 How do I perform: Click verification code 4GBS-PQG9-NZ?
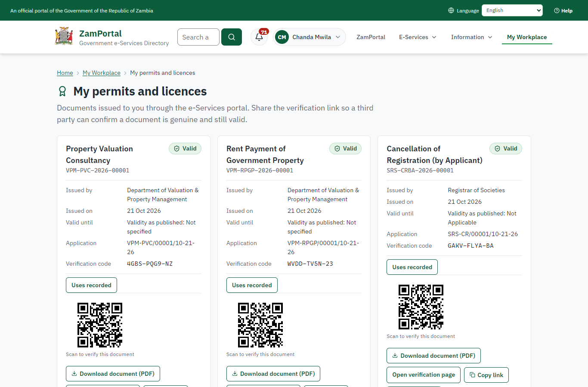[150, 264]
